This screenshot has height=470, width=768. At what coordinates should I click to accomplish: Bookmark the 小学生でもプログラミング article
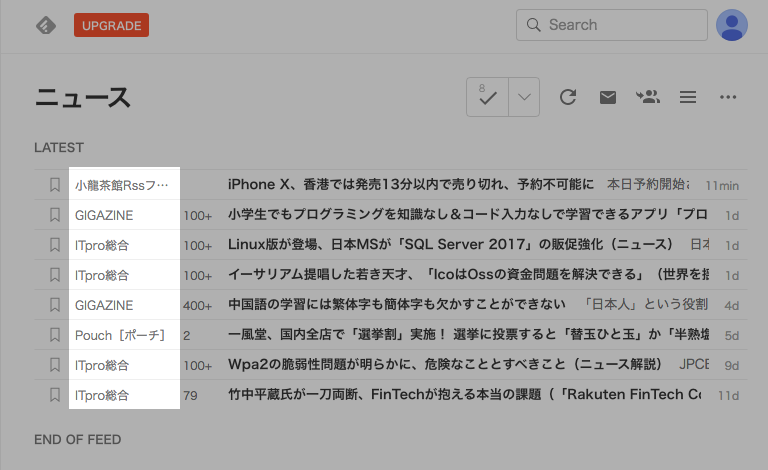click(55, 214)
